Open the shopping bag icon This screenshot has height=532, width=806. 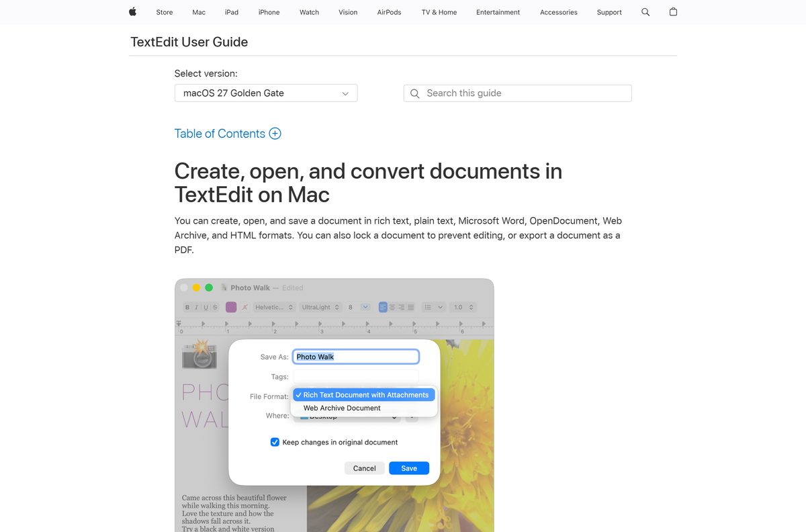coord(673,12)
